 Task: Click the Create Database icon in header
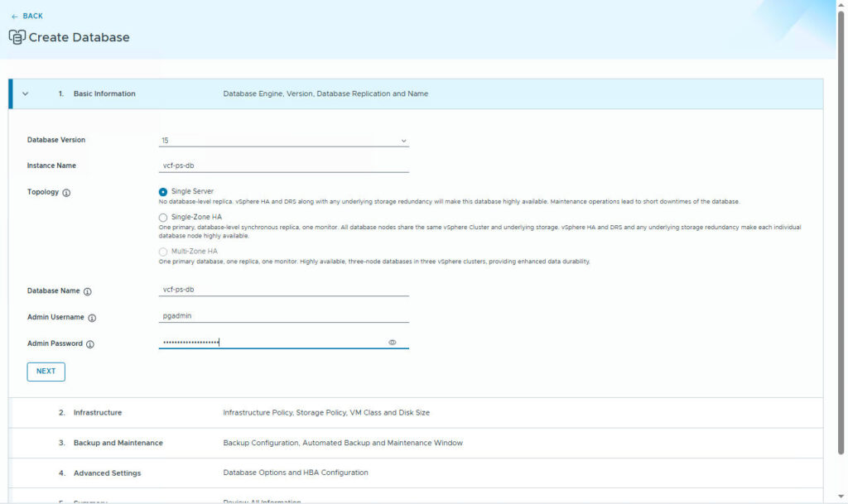[x=17, y=37]
